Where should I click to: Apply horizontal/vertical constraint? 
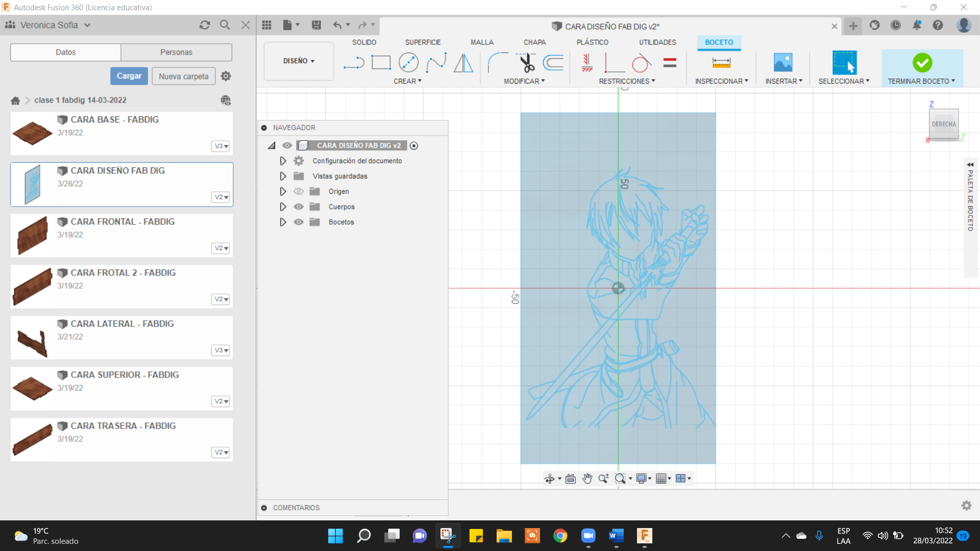(x=587, y=63)
